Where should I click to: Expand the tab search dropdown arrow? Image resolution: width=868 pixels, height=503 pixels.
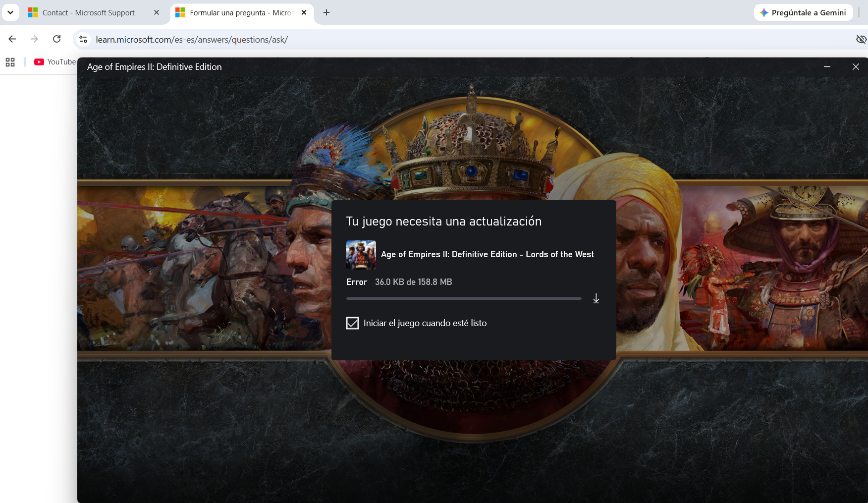click(10, 13)
